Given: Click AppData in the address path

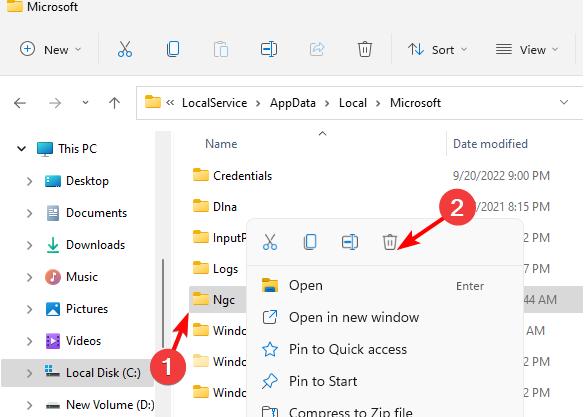Looking at the screenshot, I should [x=293, y=103].
